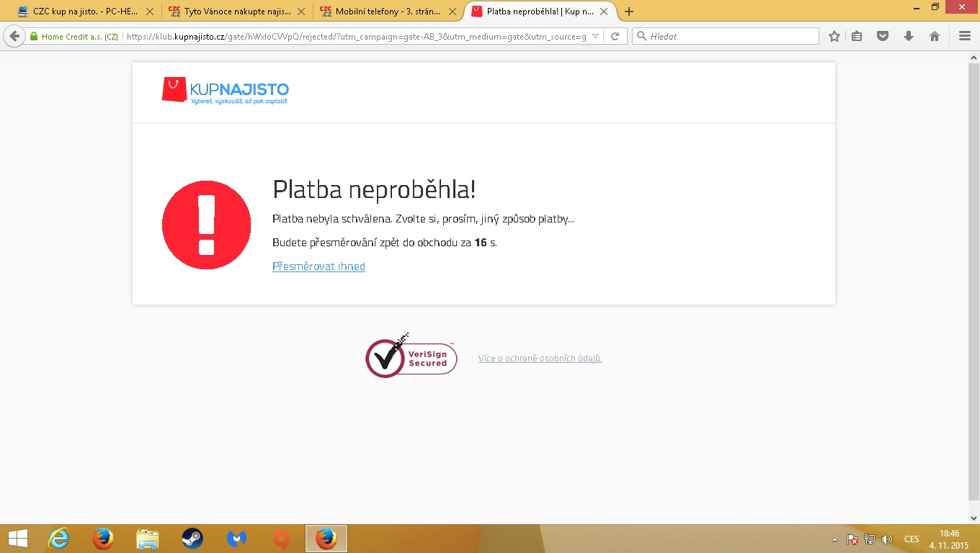Click the Přesměrovat ihned link
This screenshot has width=980, height=553.
pos(318,266)
